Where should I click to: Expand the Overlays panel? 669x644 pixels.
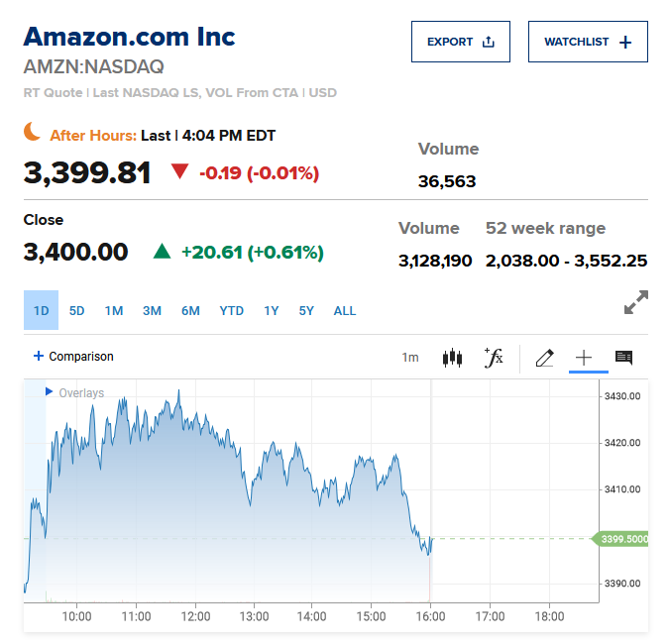coord(74,393)
